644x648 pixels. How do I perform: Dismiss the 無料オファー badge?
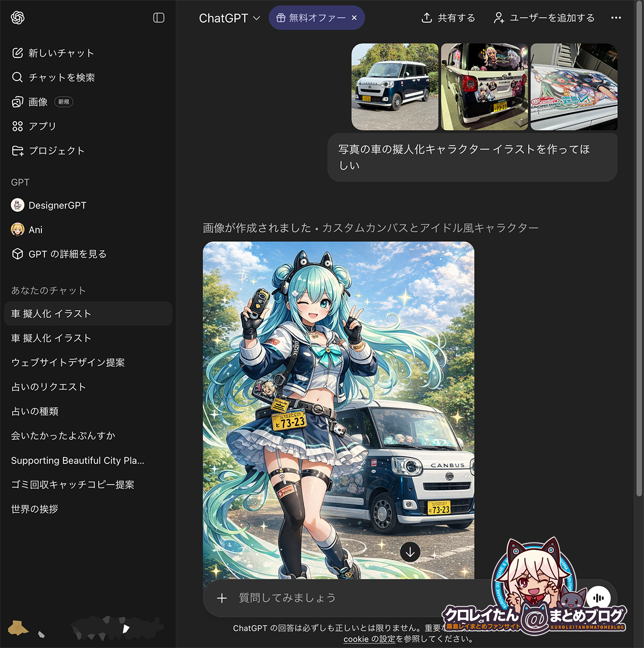coord(354,18)
